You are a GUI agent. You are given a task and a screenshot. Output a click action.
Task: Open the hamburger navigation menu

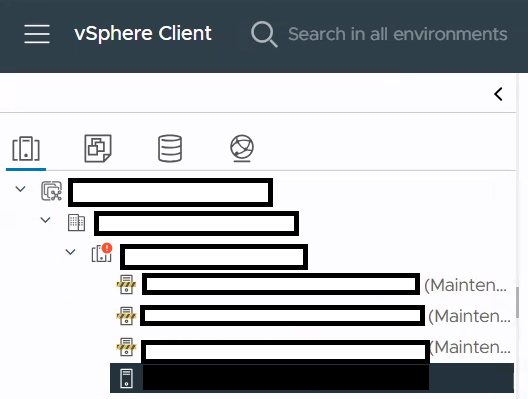pos(37,34)
